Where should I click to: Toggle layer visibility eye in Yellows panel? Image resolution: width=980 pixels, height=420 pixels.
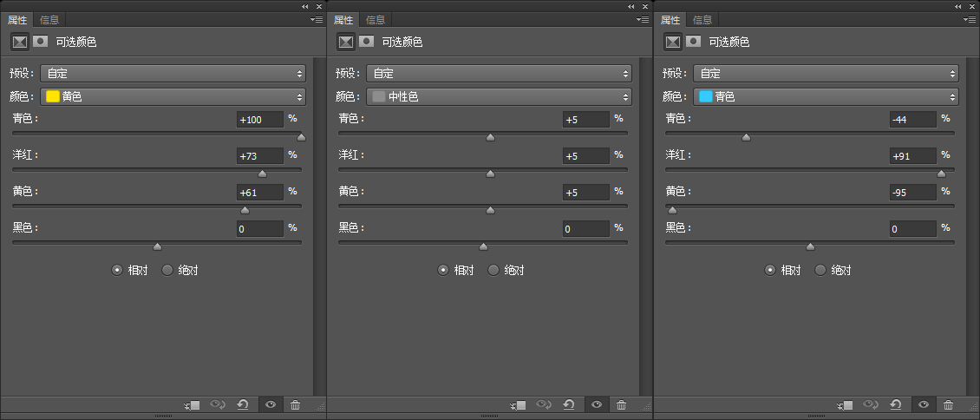coord(271,405)
